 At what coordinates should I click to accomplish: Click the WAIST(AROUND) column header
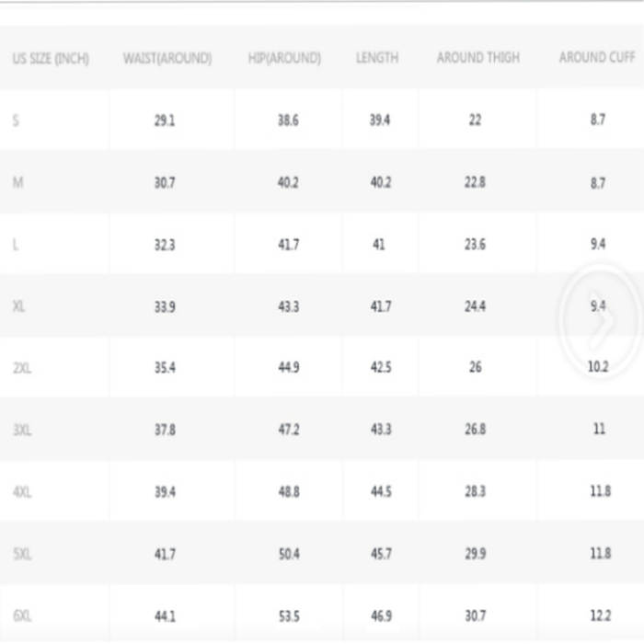167,59
